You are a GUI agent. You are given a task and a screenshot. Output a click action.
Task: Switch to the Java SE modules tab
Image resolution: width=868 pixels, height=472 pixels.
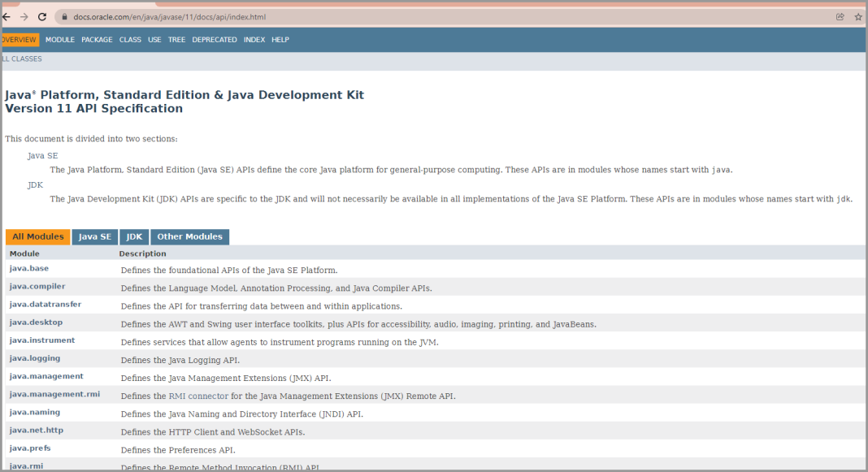pyautogui.click(x=94, y=237)
